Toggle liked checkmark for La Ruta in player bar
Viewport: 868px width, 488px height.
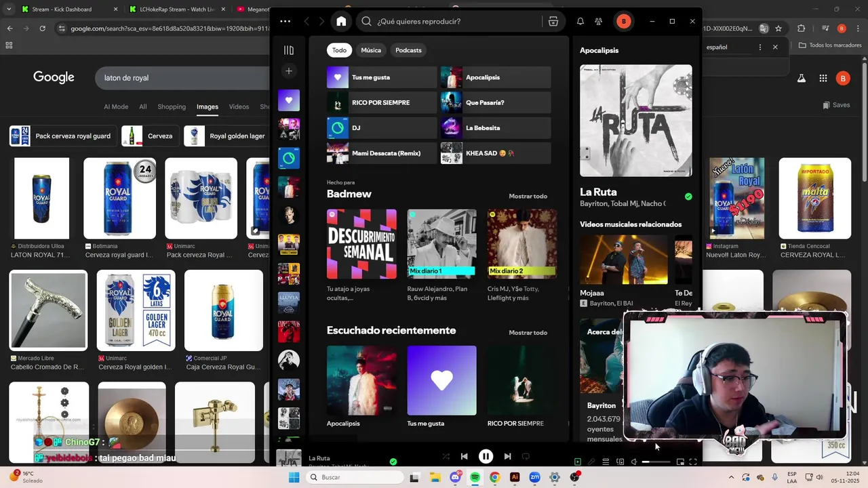point(393,462)
